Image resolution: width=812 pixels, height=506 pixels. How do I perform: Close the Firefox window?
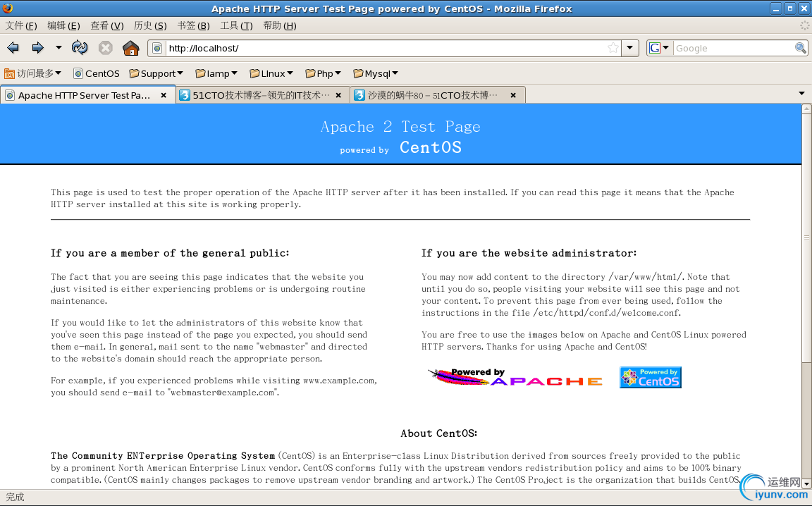(x=804, y=8)
